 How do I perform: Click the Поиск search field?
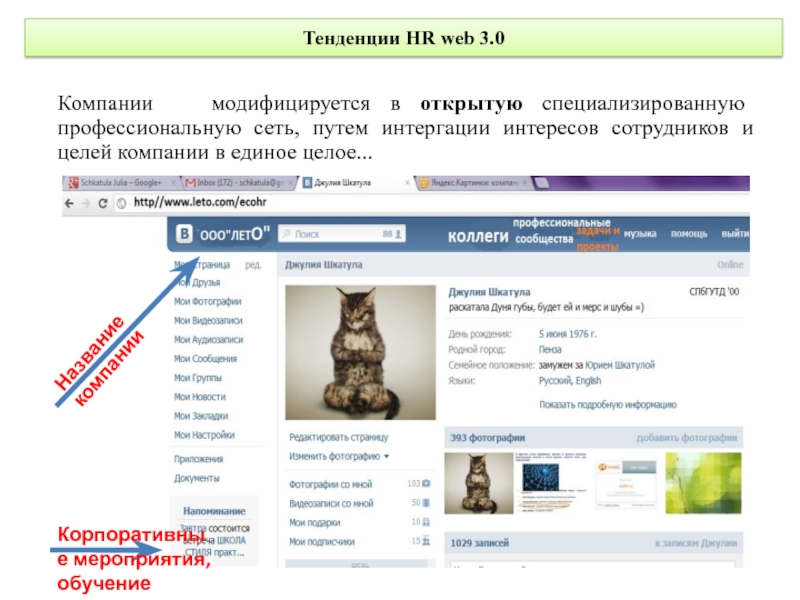pos(342,234)
